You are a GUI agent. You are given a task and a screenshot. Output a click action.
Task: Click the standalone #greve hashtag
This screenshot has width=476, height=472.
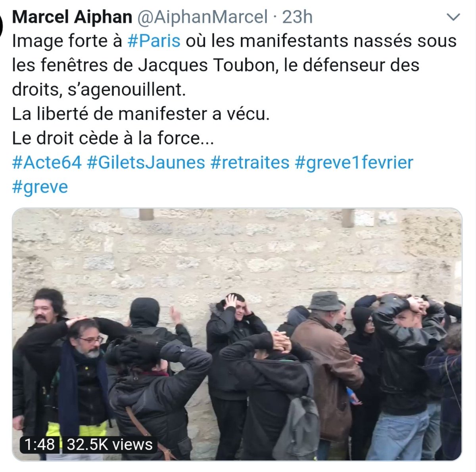(40, 187)
